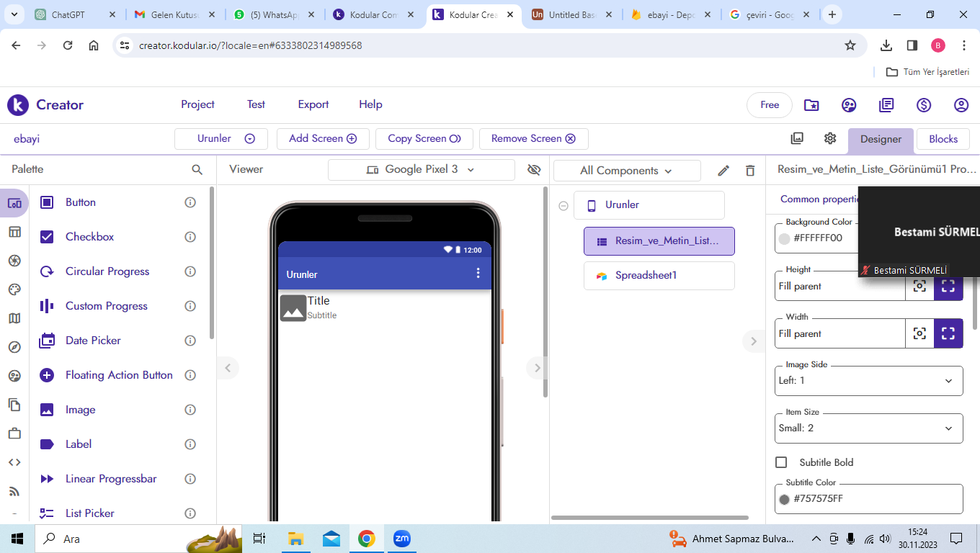980x553 pixels.
Task: Open account profile icon in header
Action: click(961, 105)
